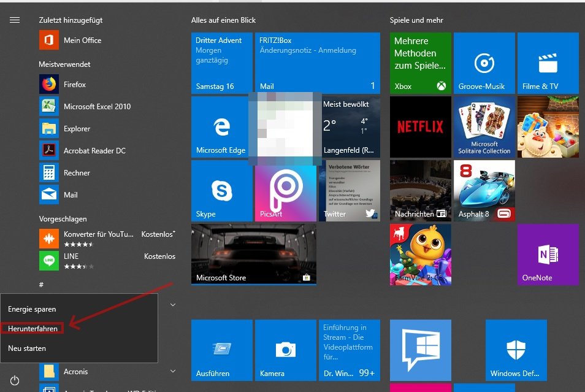The width and height of the screenshot is (585, 392).
Task: Open the Microsoft Store tile
Action: [254, 255]
